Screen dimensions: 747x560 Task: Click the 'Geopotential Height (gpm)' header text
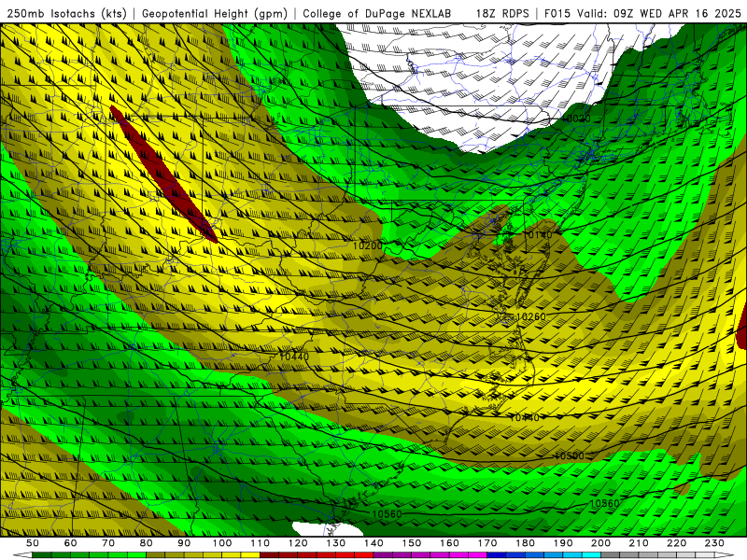click(x=215, y=13)
